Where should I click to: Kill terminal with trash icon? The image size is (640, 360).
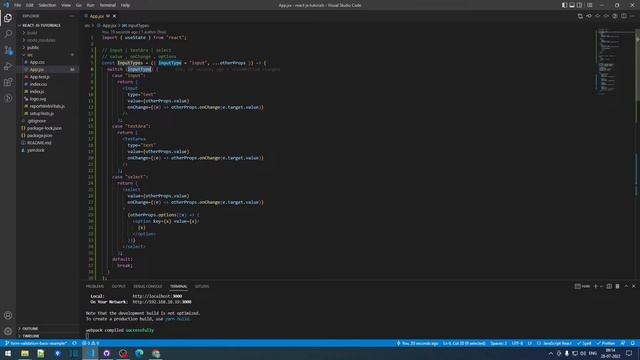pyautogui.click(x=618, y=286)
